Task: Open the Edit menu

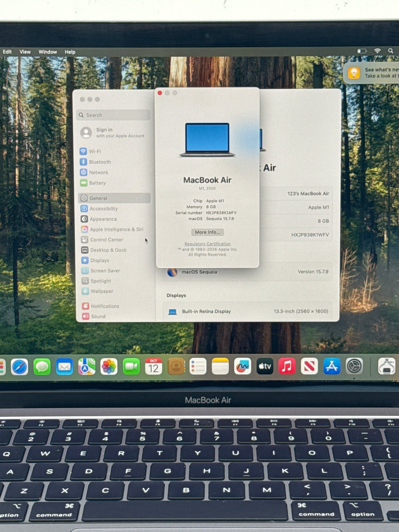Action: coord(7,52)
